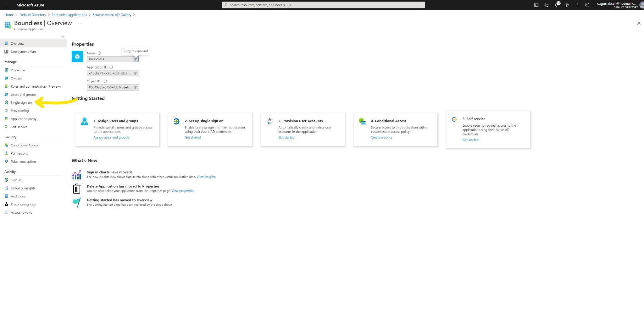Go to Home in the breadcrumb
Screen dimensions: 644x322
coord(9,15)
